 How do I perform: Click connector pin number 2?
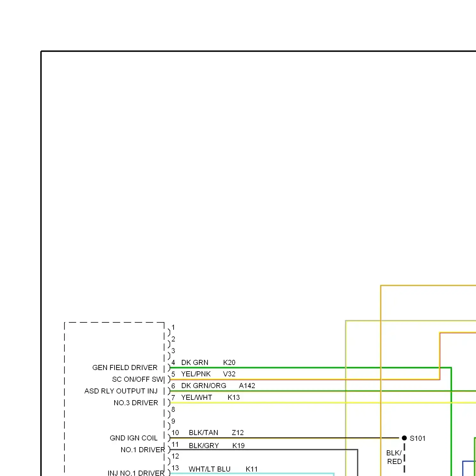(173, 339)
